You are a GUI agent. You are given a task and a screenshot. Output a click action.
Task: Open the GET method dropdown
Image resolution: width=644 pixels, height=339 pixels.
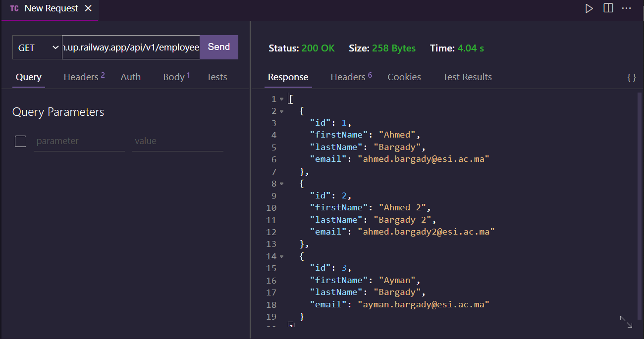click(x=37, y=47)
